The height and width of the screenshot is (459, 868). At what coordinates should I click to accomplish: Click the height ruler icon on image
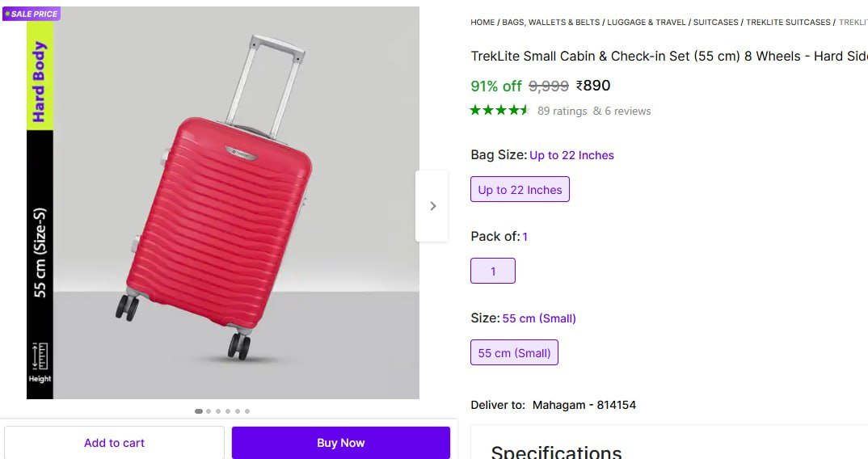click(40, 357)
